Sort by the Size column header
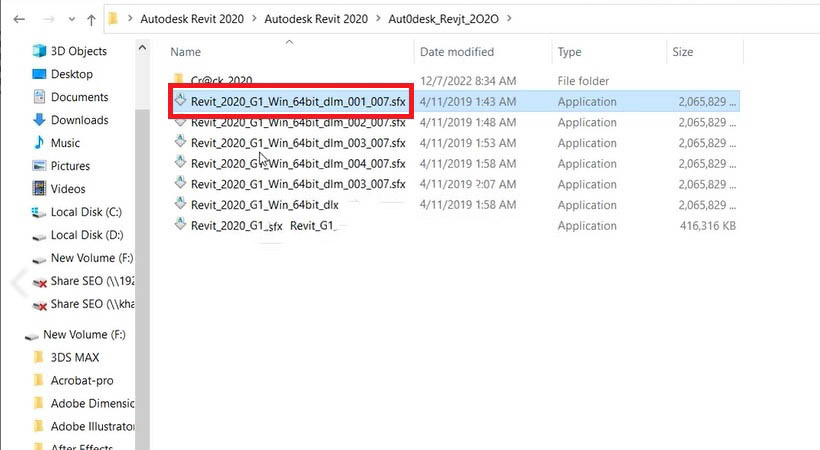Viewport: 820px width, 450px height. [682, 52]
